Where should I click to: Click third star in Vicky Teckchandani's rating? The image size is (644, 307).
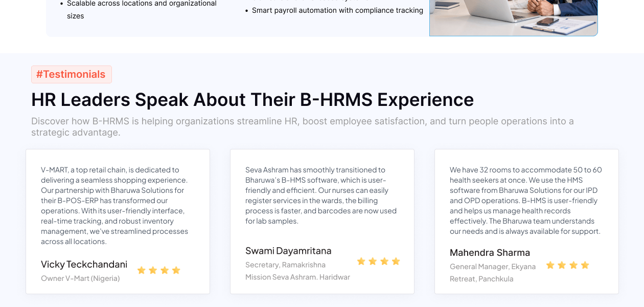click(x=165, y=270)
